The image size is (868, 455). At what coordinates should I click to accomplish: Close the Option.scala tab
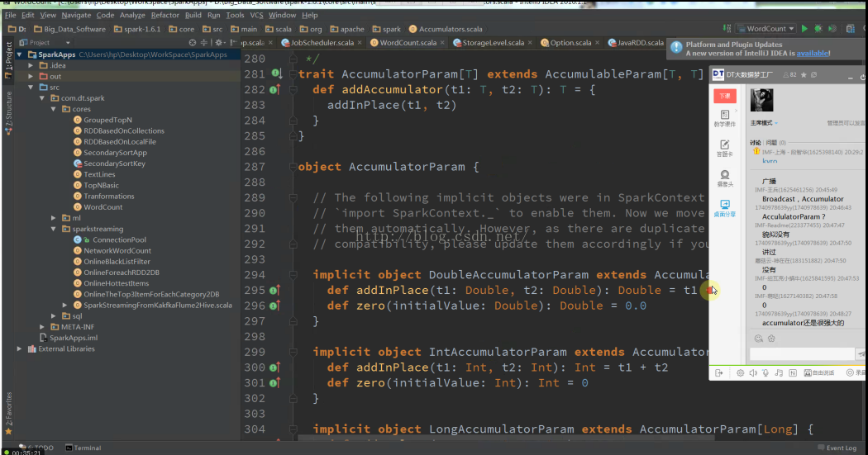point(597,43)
